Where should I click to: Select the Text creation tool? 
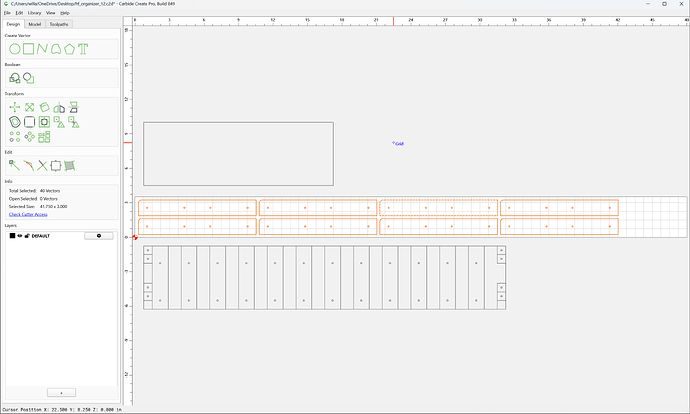83,49
